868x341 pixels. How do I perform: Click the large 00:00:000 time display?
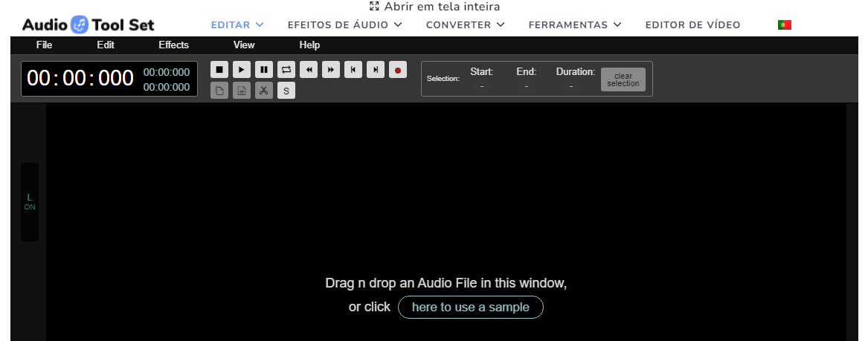[80, 79]
